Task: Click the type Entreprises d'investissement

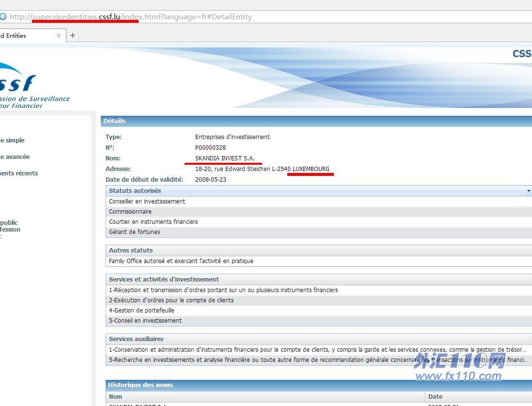Action: pos(233,137)
